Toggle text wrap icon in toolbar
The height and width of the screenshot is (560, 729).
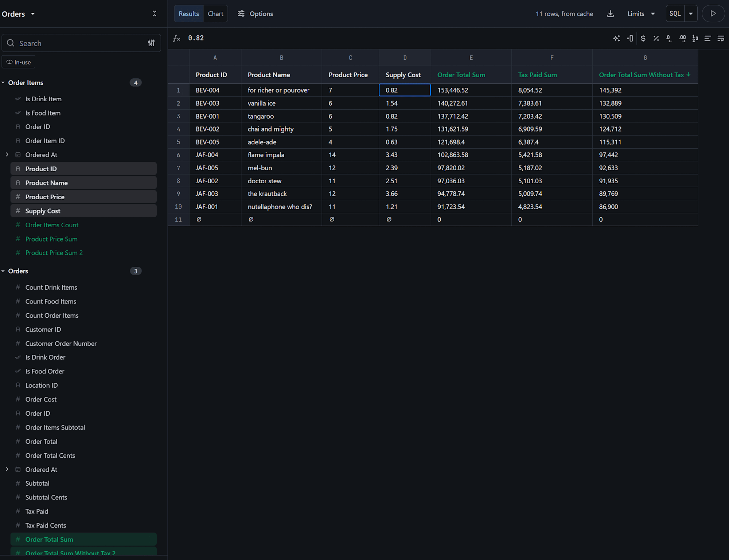tap(721, 38)
